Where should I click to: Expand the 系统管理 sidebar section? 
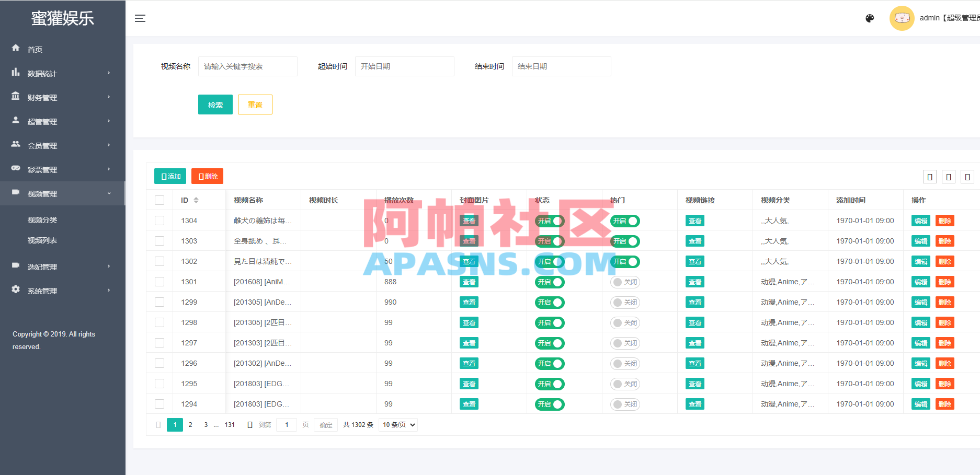42,291
